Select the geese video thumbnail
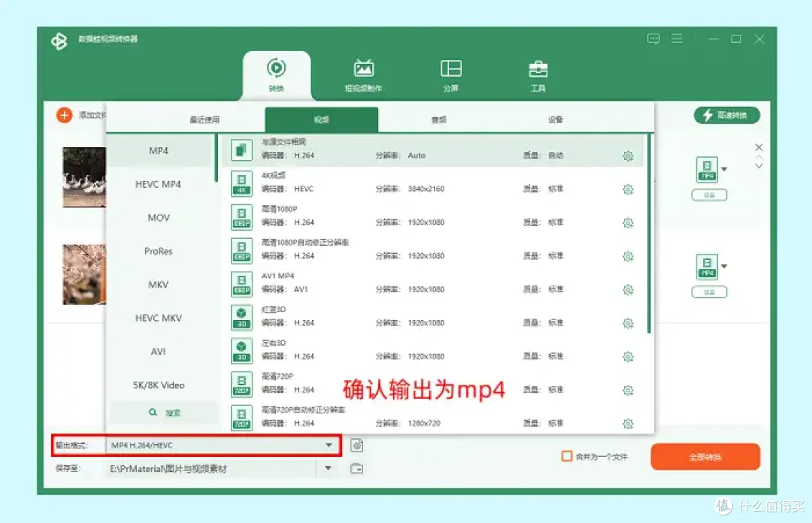 [84, 177]
